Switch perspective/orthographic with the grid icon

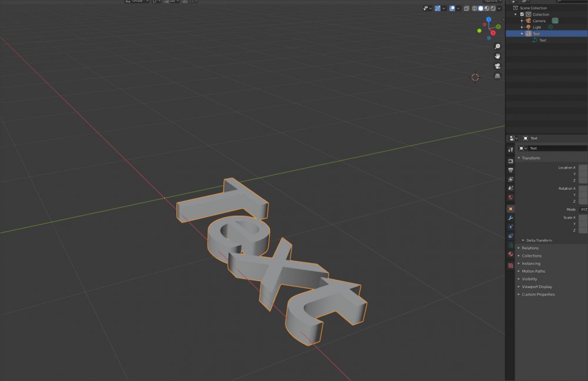pos(497,76)
